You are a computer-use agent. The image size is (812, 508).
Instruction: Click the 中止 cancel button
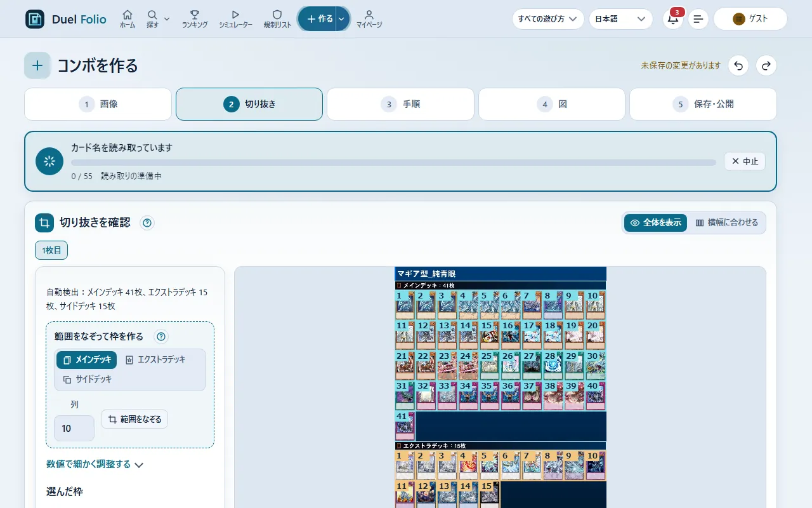pyautogui.click(x=745, y=161)
